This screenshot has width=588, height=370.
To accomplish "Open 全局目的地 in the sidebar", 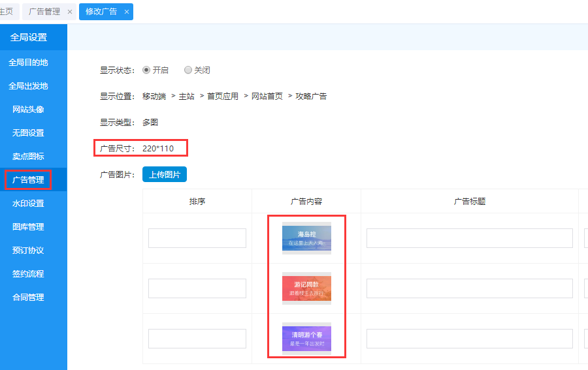I will 28,63.
